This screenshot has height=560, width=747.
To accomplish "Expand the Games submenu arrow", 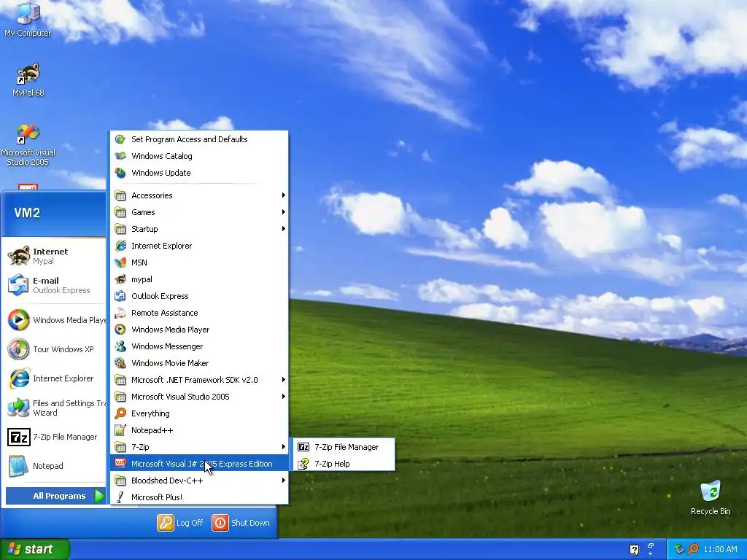I will [x=284, y=212].
